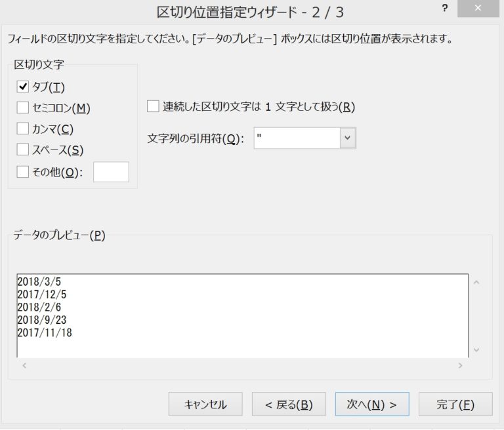Toggle 連続した区切り文字は1文字として扱う checkbox
The width and height of the screenshot is (504, 430).
(x=153, y=106)
